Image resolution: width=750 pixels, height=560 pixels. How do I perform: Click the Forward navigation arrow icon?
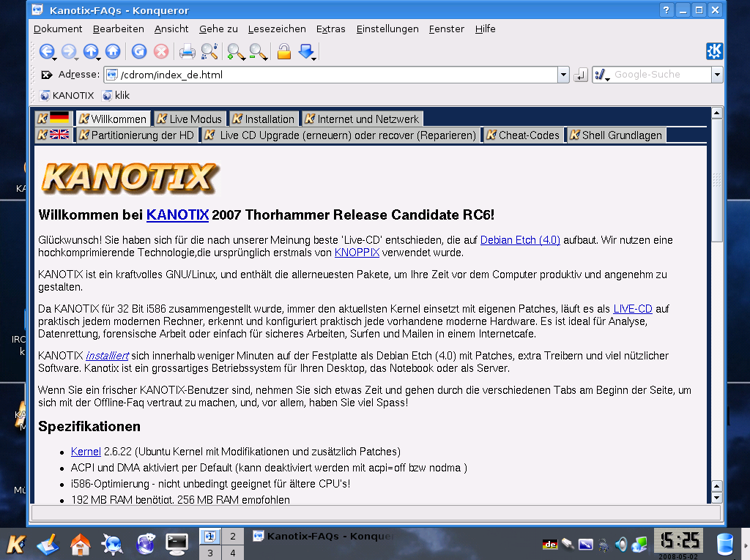click(69, 51)
